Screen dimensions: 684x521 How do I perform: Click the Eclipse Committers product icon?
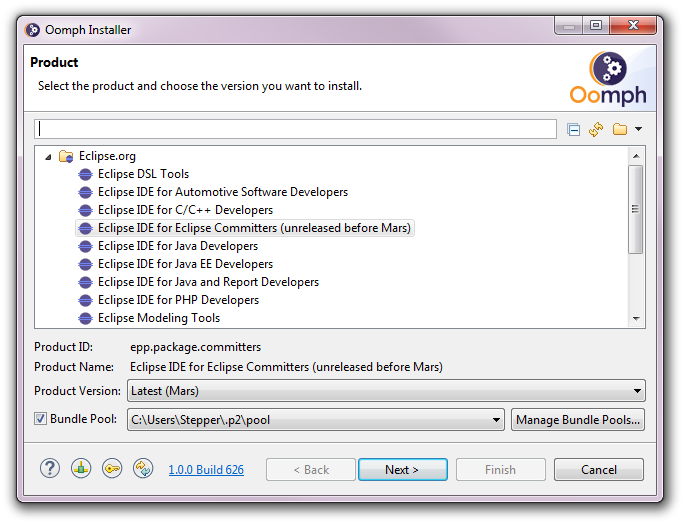click(86, 228)
